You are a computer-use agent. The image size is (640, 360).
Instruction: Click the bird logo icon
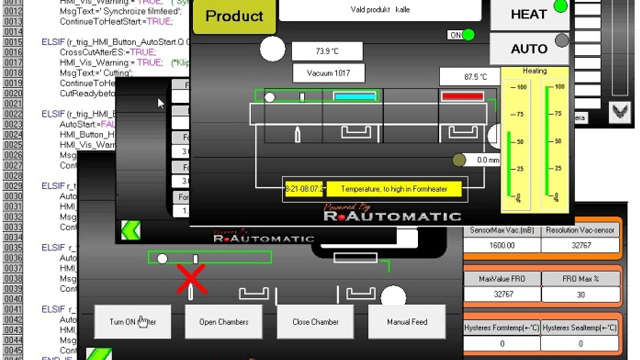coord(620,112)
